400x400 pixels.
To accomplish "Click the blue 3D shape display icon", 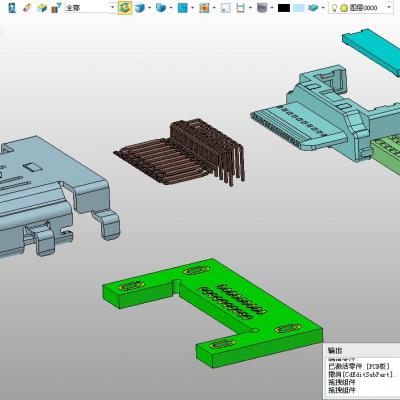I will [161, 7].
